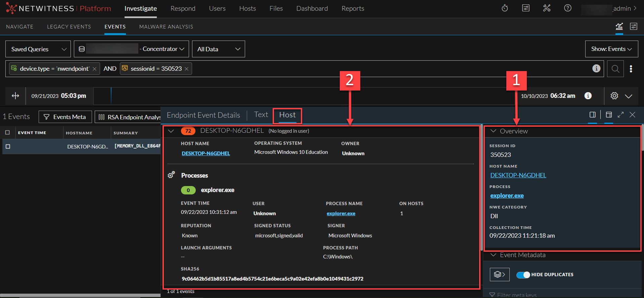The height and width of the screenshot is (298, 644).
Task: Open the admin tools wrench icon
Action: tap(547, 8)
